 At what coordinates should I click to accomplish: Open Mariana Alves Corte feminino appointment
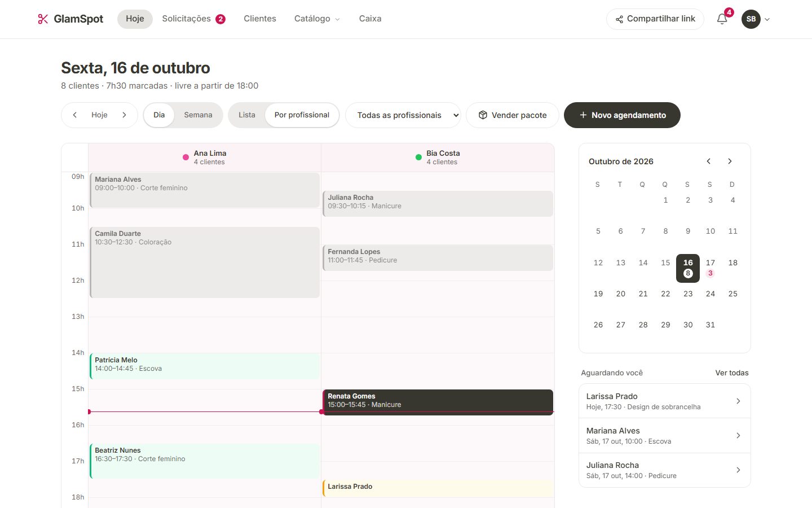tap(205, 190)
